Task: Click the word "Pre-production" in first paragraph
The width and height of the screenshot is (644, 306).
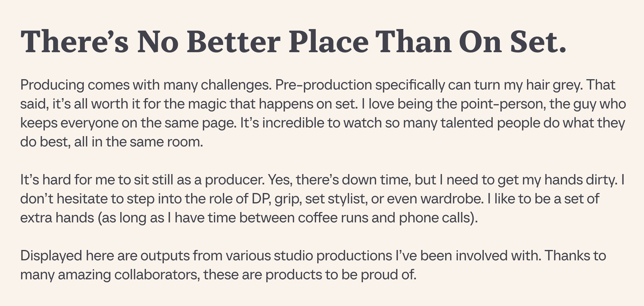Action: 323,85
